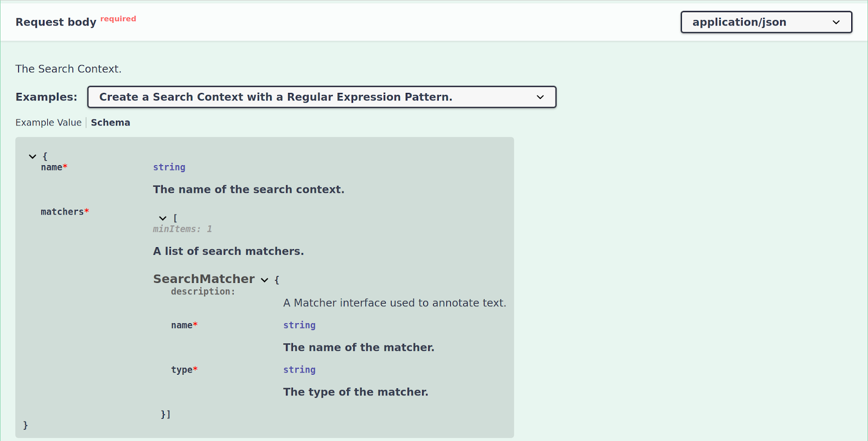Select the Schema tab
868x441 pixels.
111,123
